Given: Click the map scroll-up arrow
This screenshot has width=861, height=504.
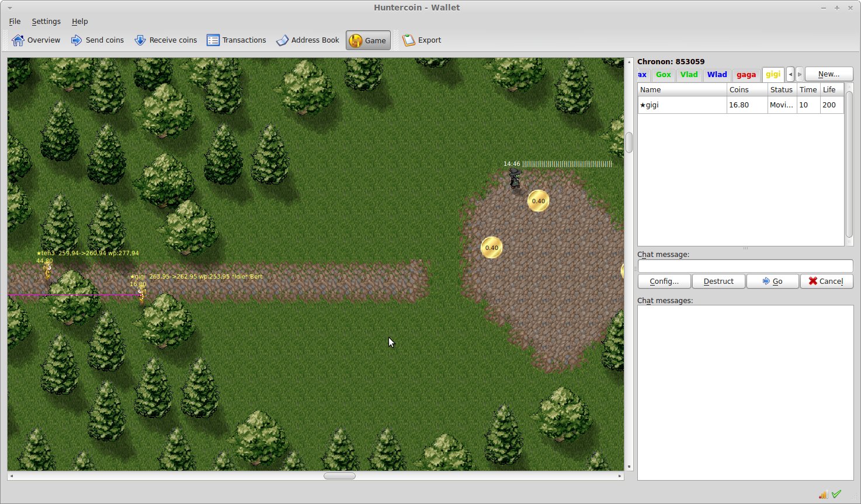Looking at the screenshot, I should pos(629,61).
